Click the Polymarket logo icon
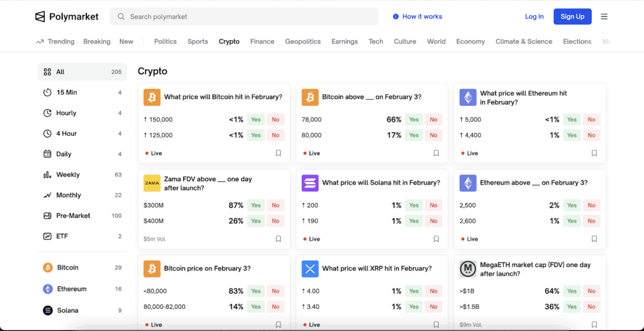The height and width of the screenshot is (331, 644). (40, 17)
